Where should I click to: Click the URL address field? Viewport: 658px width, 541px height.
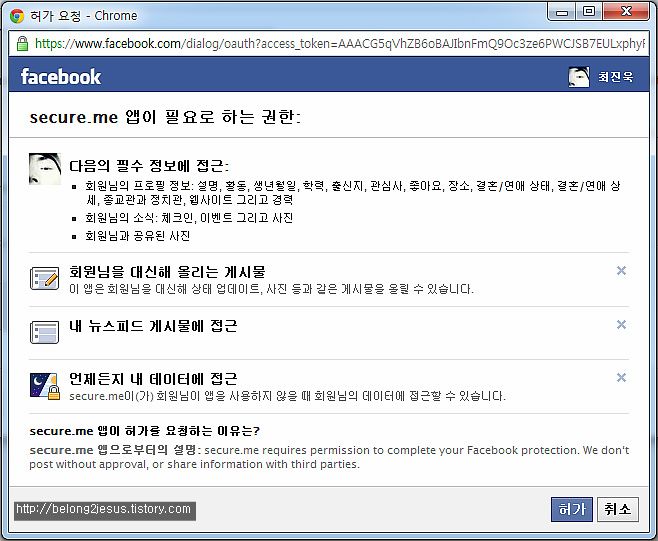(329, 44)
